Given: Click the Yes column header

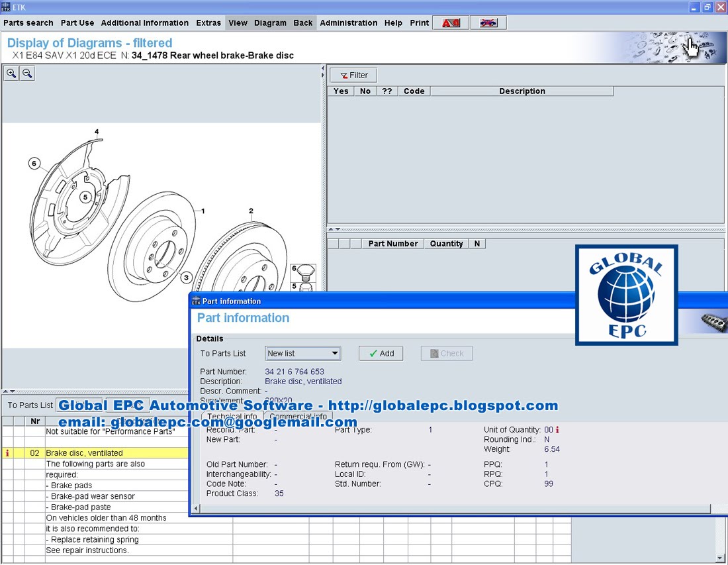Looking at the screenshot, I should tap(341, 91).
